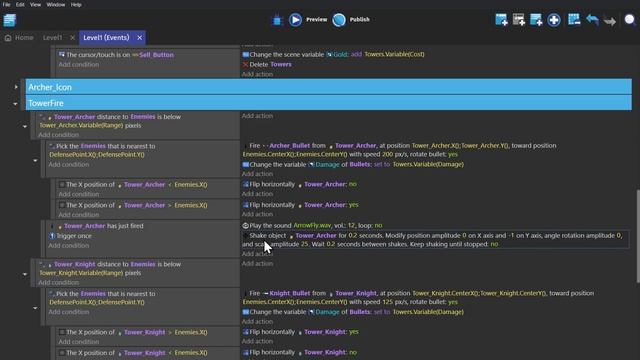Open the Window menu

[x=56, y=4]
